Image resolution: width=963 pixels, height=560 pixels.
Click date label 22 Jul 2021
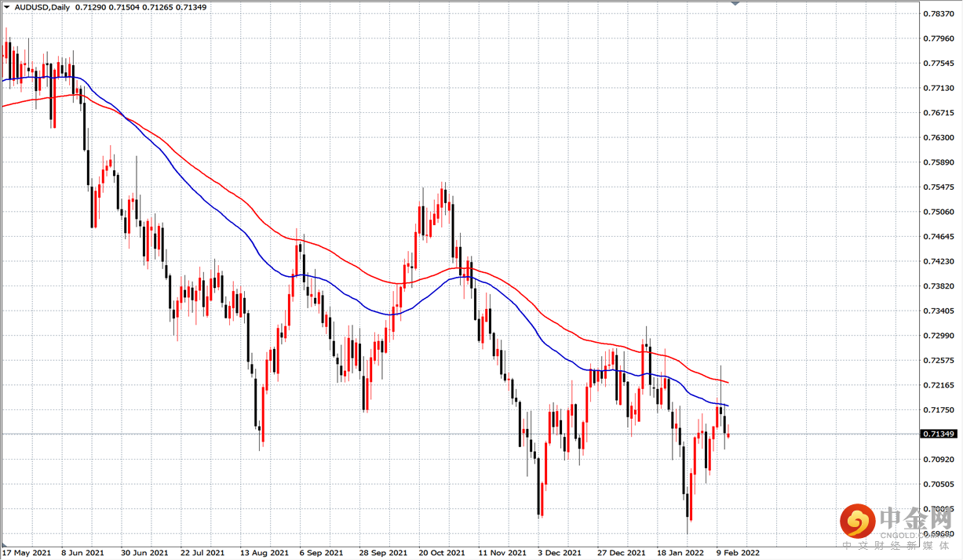pos(202,552)
